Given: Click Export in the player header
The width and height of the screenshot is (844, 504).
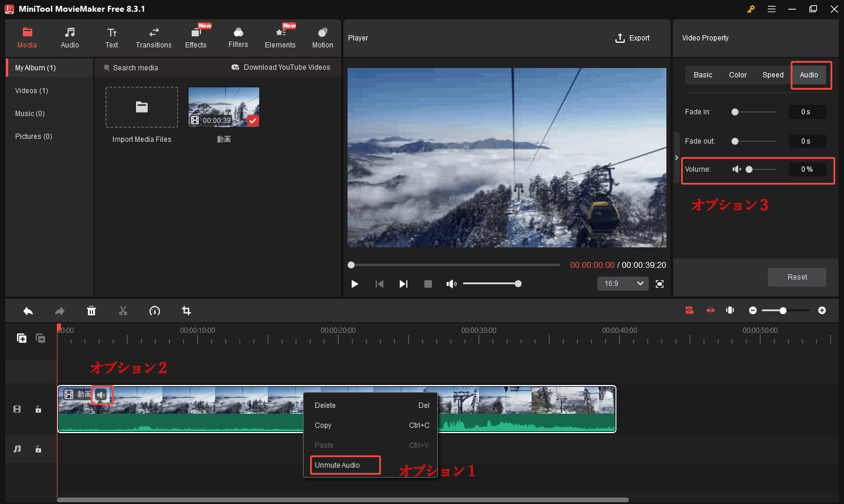Looking at the screenshot, I should [632, 38].
